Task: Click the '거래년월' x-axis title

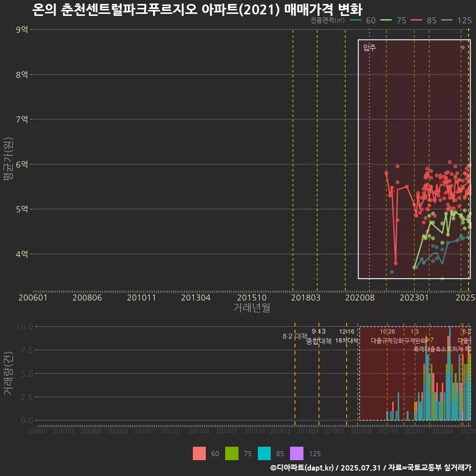Action: 252,307
